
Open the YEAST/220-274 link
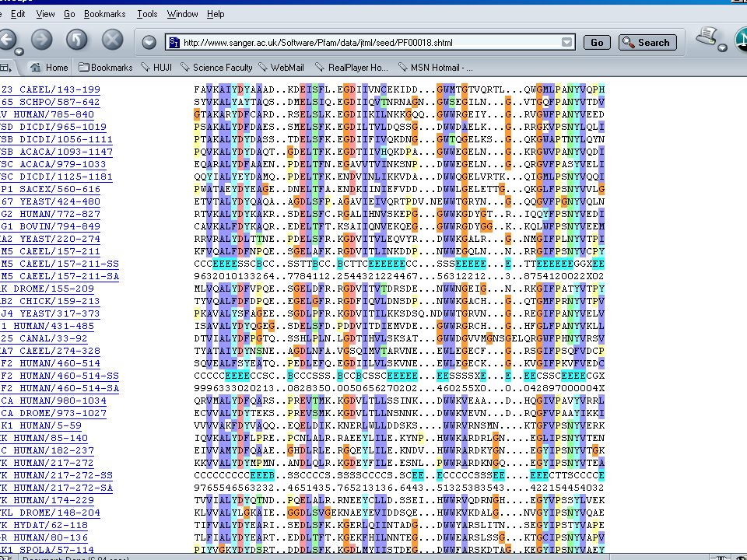coord(51,239)
